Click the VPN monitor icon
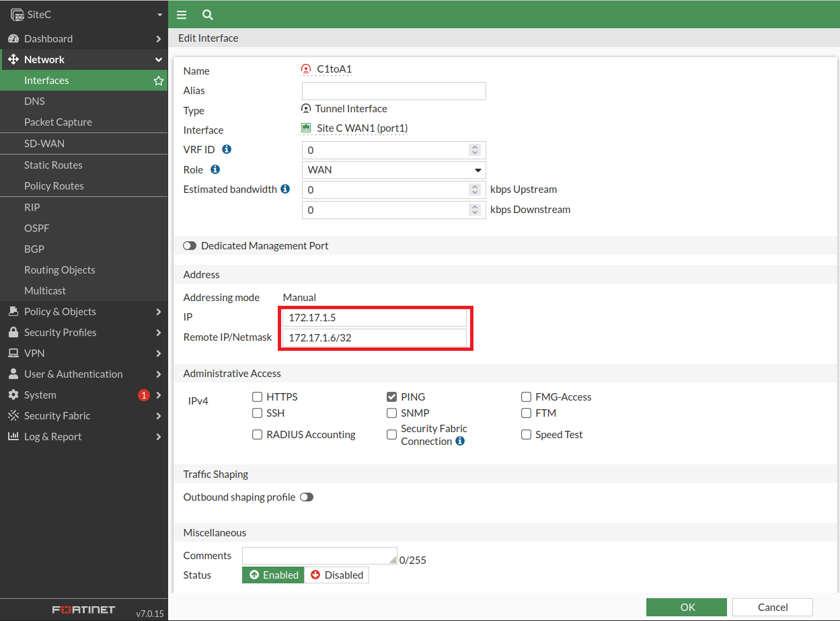The height and width of the screenshot is (621, 840). click(x=13, y=354)
